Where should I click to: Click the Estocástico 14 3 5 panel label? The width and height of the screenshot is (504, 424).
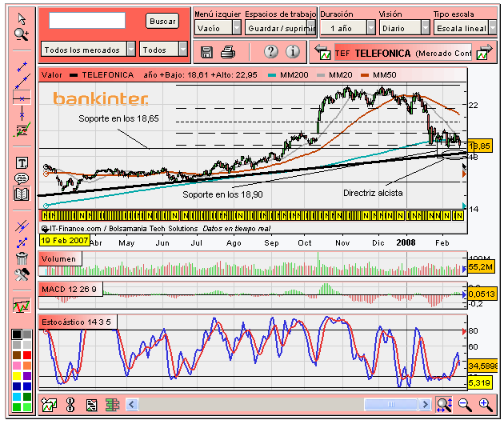coord(77,322)
